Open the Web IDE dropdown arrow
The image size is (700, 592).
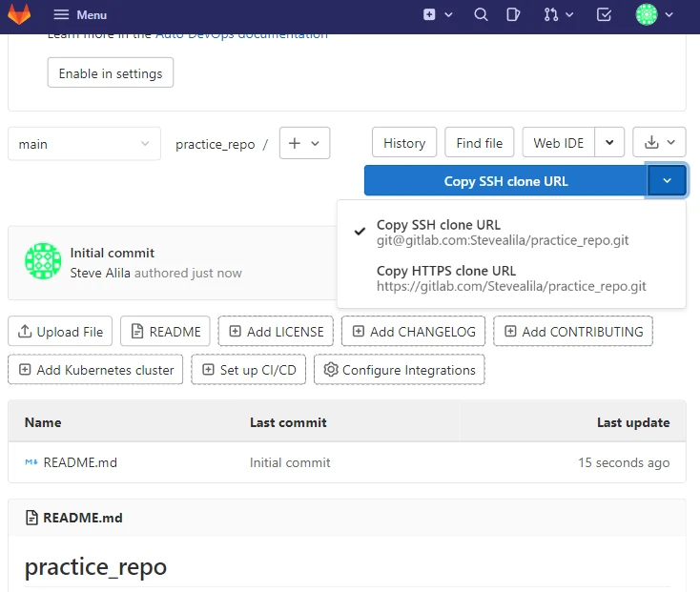(609, 143)
